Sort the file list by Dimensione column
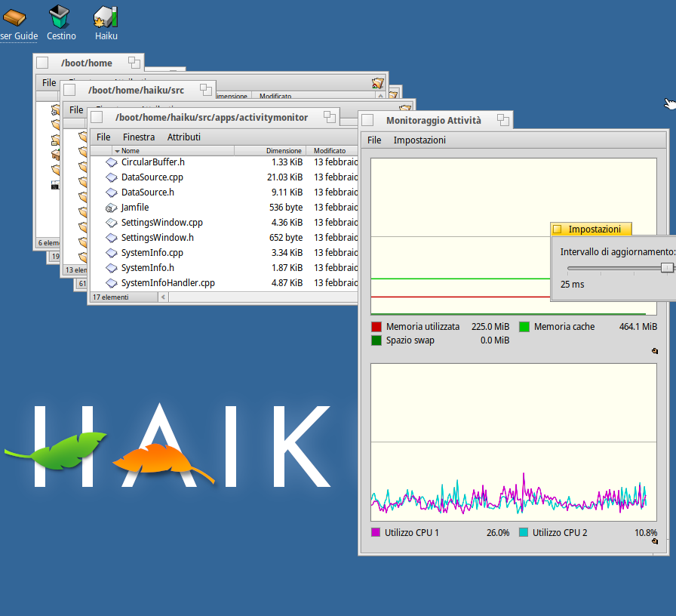676x616 pixels. pos(270,151)
